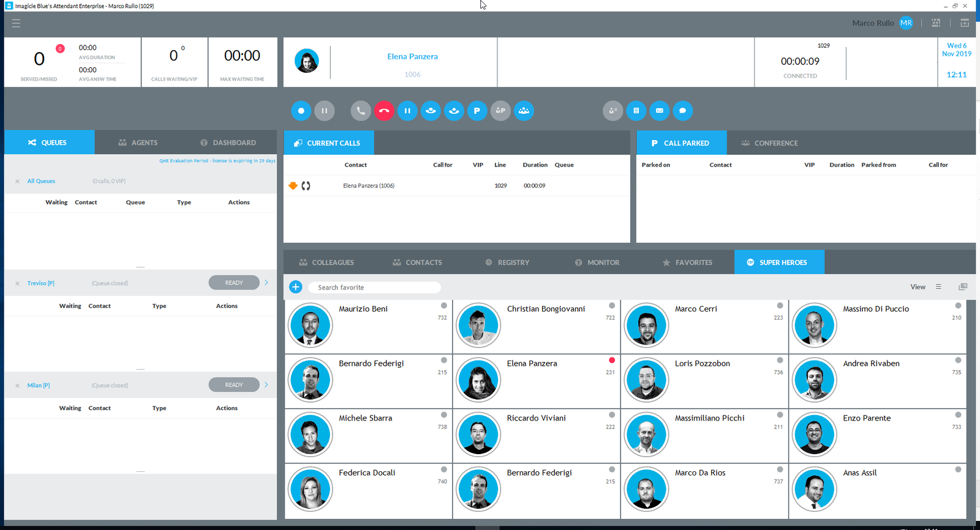The height and width of the screenshot is (530, 980).
Task: Send email via the envelope icon
Action: click(x=659, y=111)
